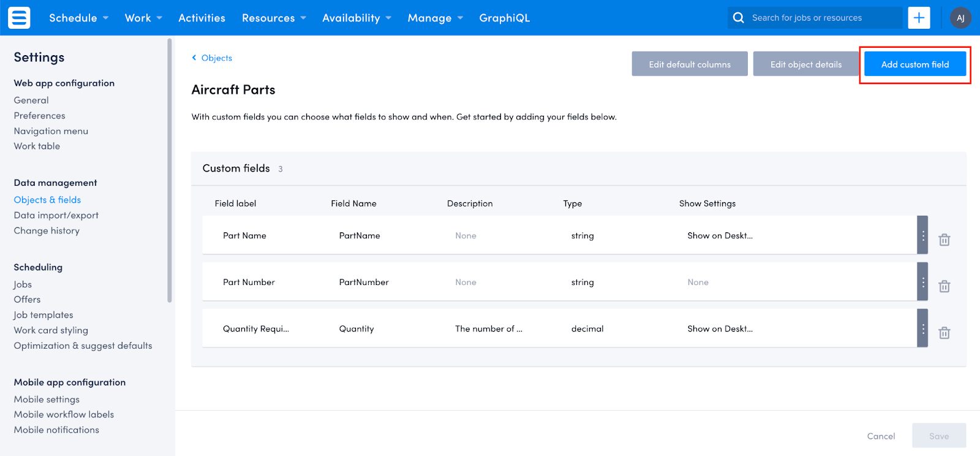
Task: Go to the Activities menu item
Action: tap(202, 18)
